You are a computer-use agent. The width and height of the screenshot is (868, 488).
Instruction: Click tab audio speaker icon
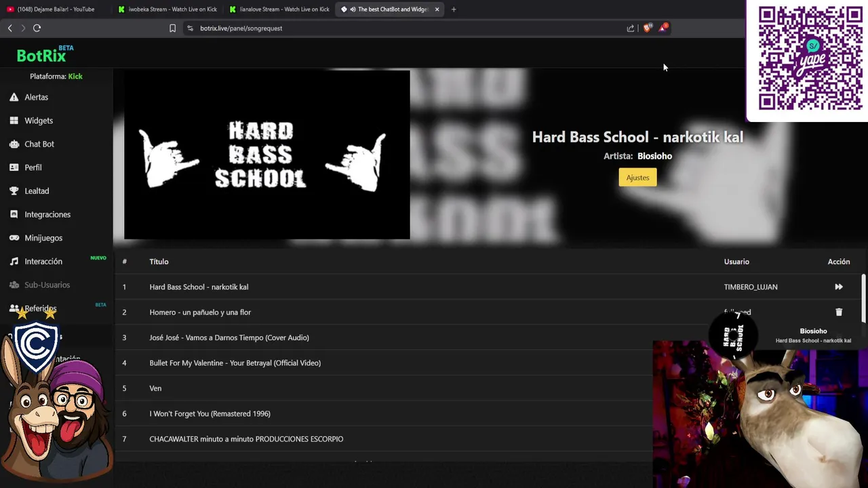[353, 9]
